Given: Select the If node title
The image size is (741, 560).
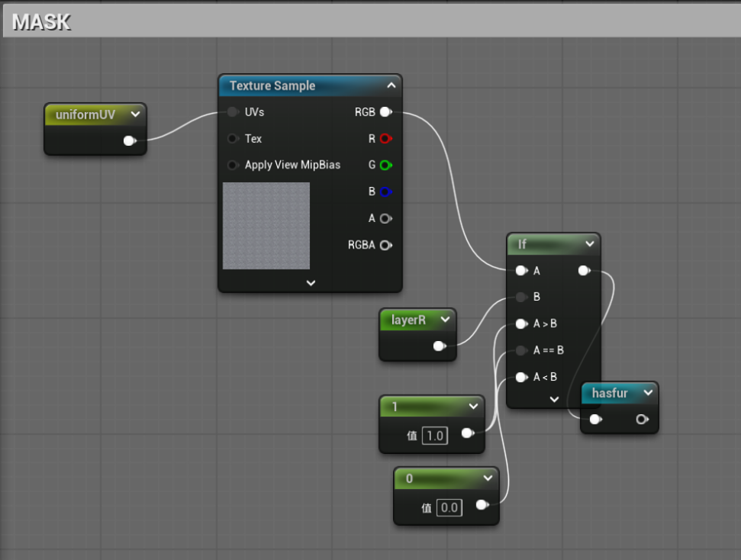Looking at the screenshot, I should (x=522, y=244).
